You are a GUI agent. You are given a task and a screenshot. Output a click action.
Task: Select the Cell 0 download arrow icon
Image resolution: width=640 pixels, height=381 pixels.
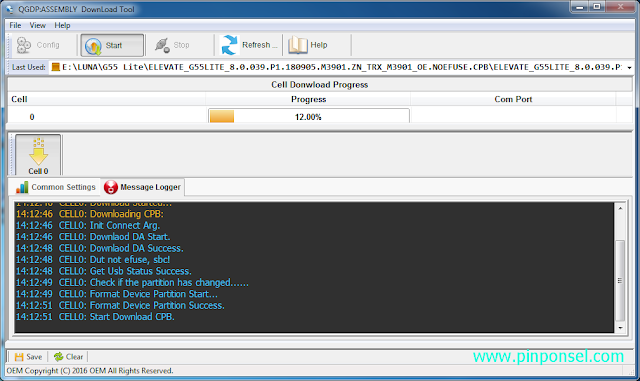(x=38, y=152)
